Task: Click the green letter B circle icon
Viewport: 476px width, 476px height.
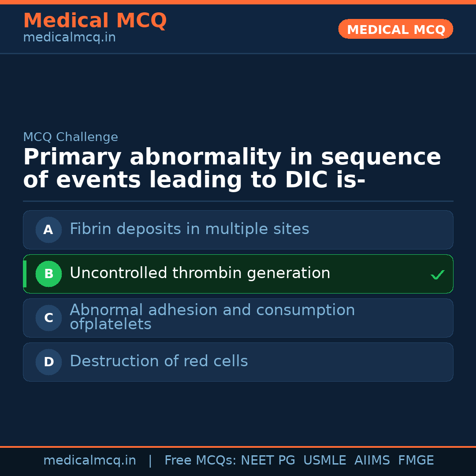Action: (x=48, y=274)
